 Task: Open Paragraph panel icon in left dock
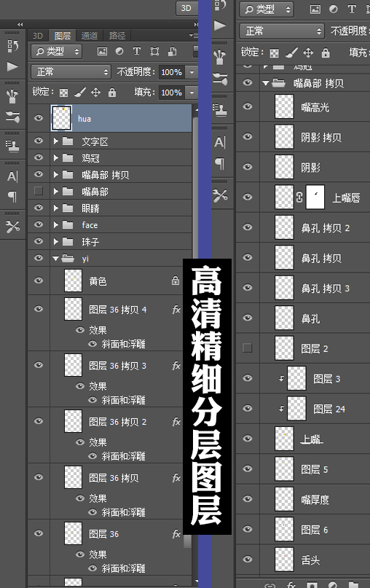(x=12, y=196)
